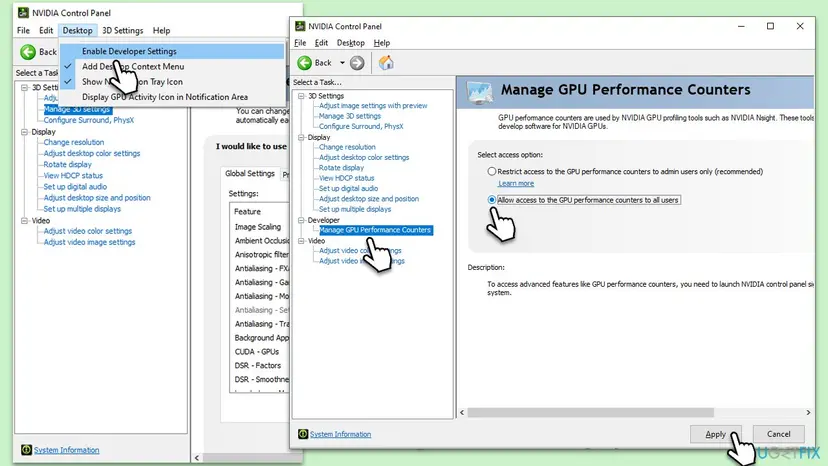Collapse Video node in left window tree
Image resolution: width=828 pixels, height=466 pixels.
pyautogui.click(x=24, y=220)
